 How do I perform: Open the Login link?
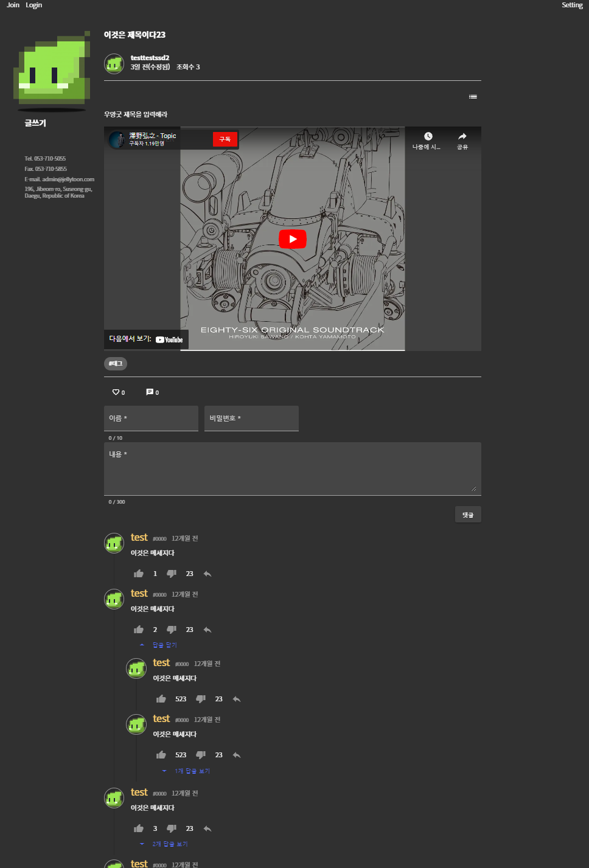click(x=34, y=5)
